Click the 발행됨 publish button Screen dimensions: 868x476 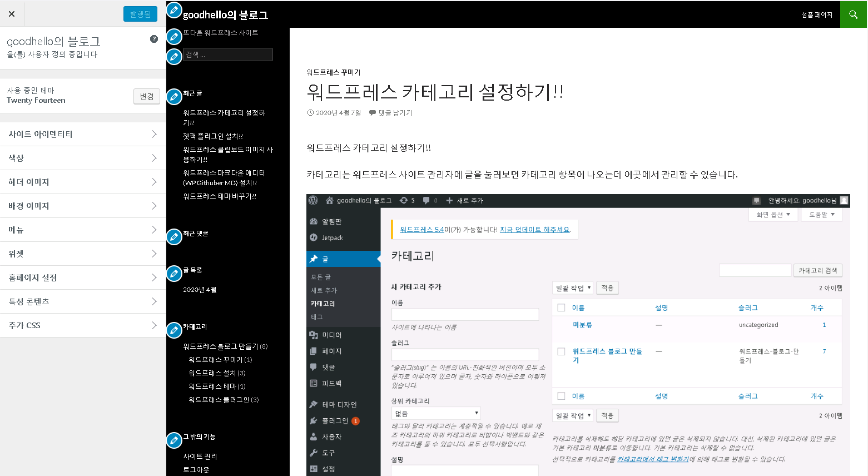(x=140, y=14)
